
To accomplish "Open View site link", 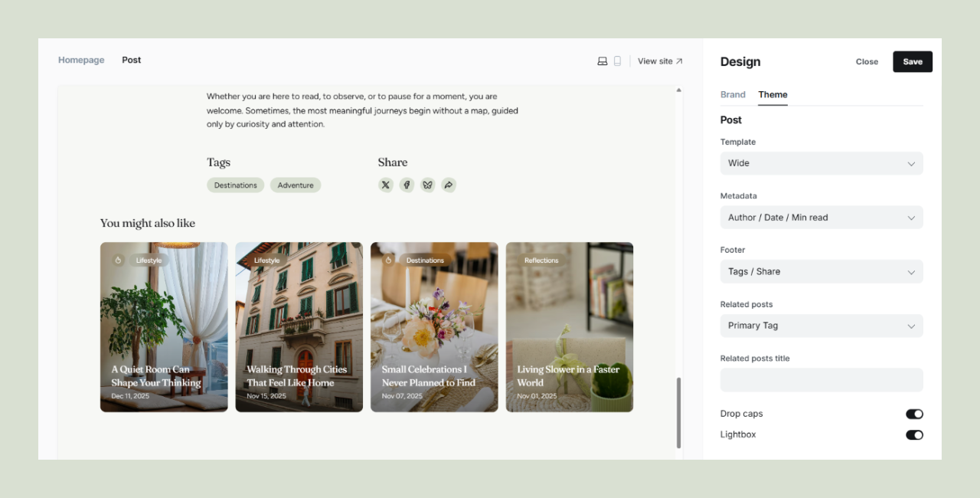I will tap(660, 61).
